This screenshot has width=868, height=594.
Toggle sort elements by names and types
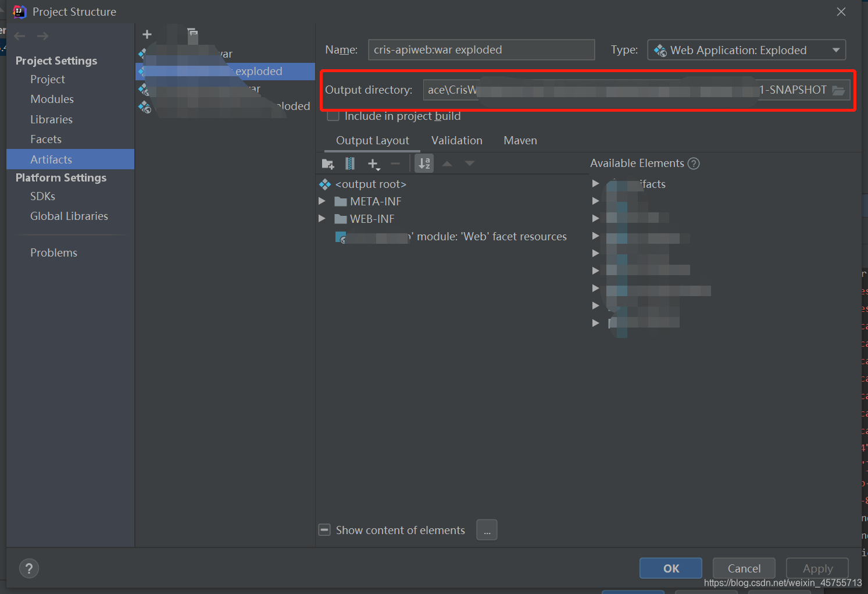click(424, 163)
